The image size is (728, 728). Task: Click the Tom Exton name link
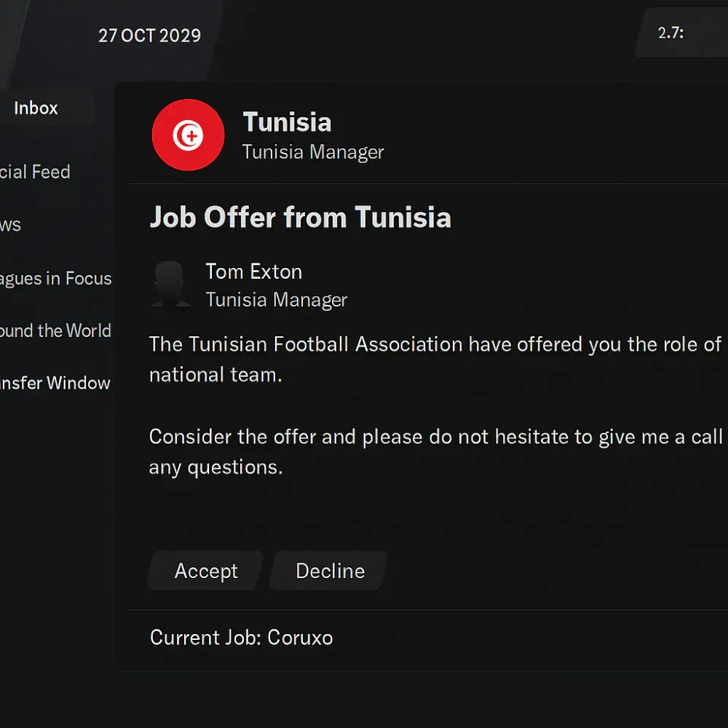click(253, 272)
